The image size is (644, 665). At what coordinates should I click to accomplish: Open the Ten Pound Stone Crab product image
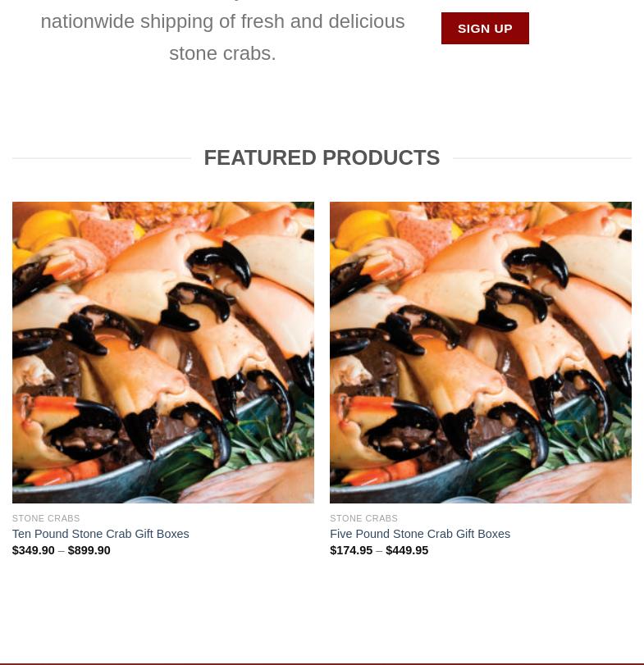click(x=163, y=353)
